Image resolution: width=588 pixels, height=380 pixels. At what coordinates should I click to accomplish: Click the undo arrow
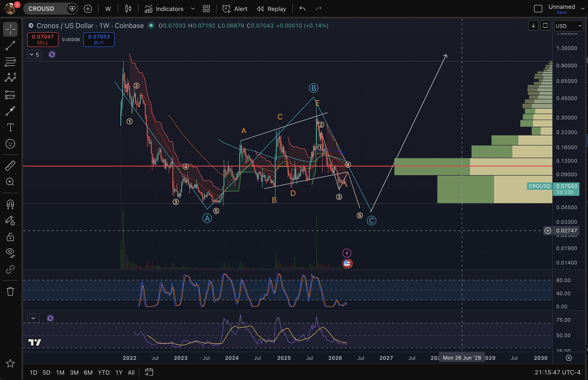[302, 9]
